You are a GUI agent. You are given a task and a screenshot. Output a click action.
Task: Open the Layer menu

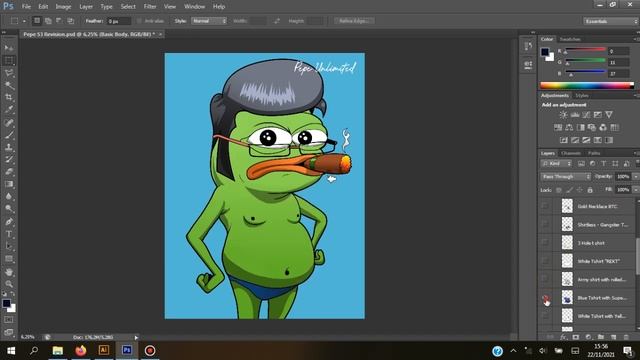coord(86,7)
